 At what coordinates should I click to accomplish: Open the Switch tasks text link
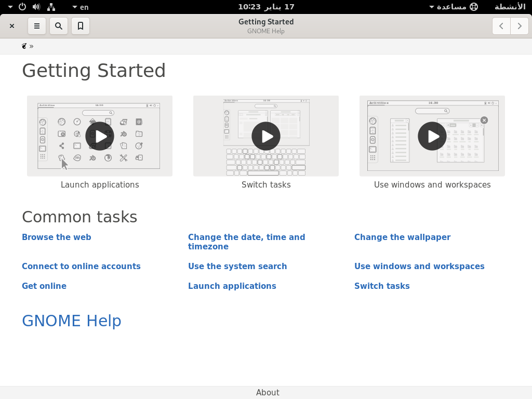click(382, 286)
